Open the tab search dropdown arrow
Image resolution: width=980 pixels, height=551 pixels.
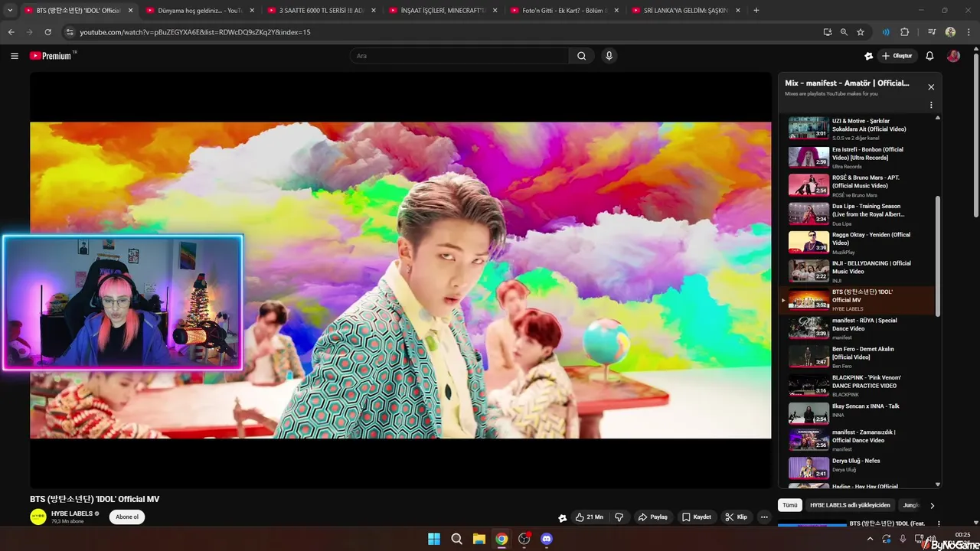tap(10, 11)
